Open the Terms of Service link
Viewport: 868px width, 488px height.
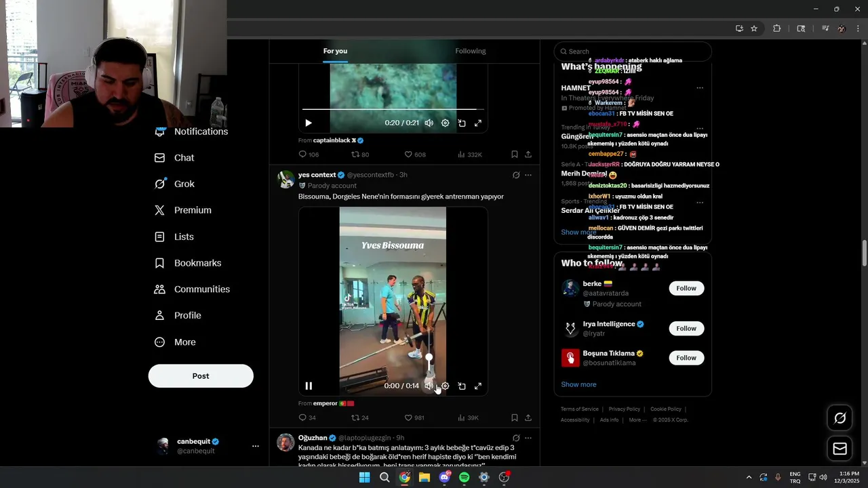point(580,409)
